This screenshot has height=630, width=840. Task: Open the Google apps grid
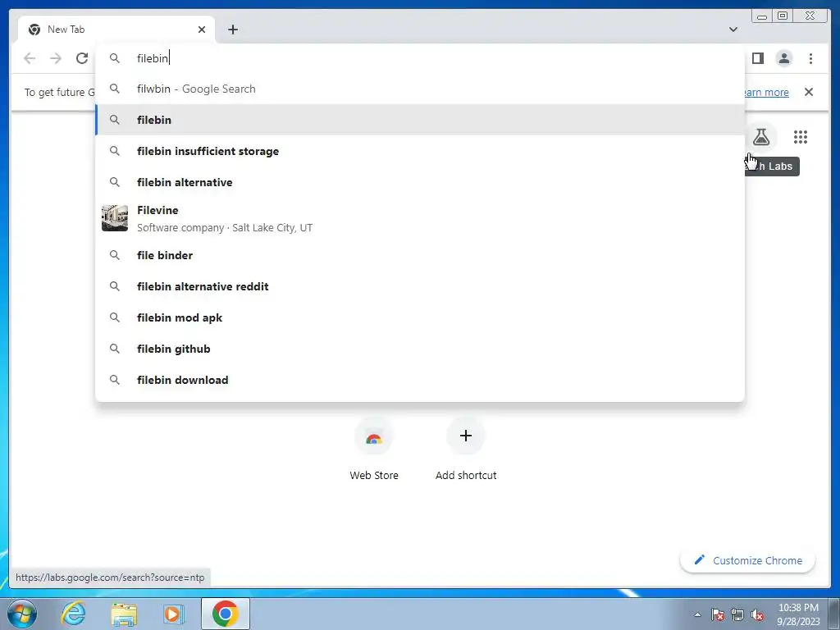[x=801, y=137]
